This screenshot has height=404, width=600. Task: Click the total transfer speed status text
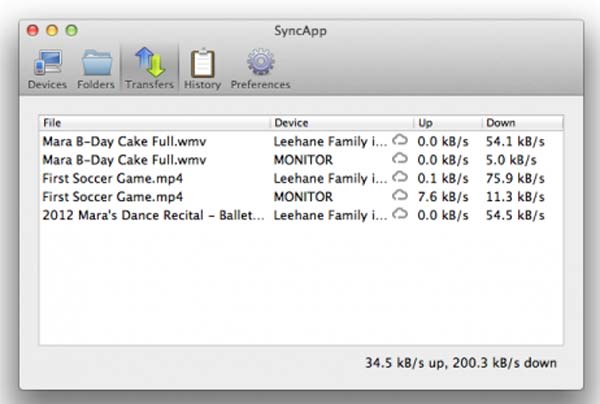462,362
